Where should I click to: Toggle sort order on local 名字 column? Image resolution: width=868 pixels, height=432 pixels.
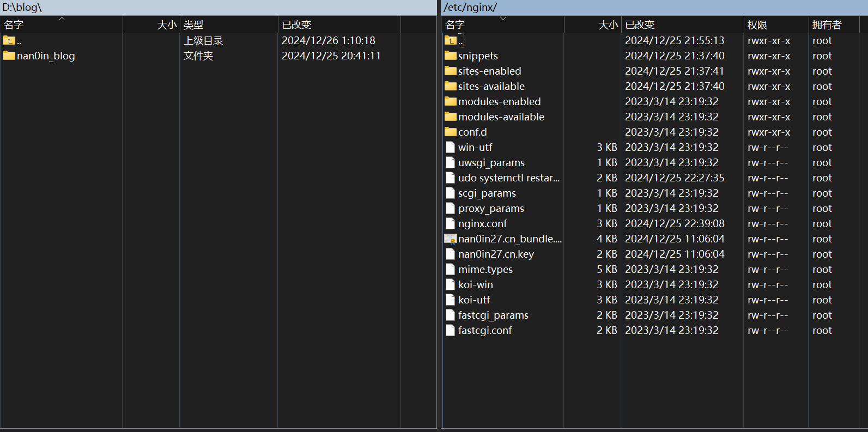point(14,25)
